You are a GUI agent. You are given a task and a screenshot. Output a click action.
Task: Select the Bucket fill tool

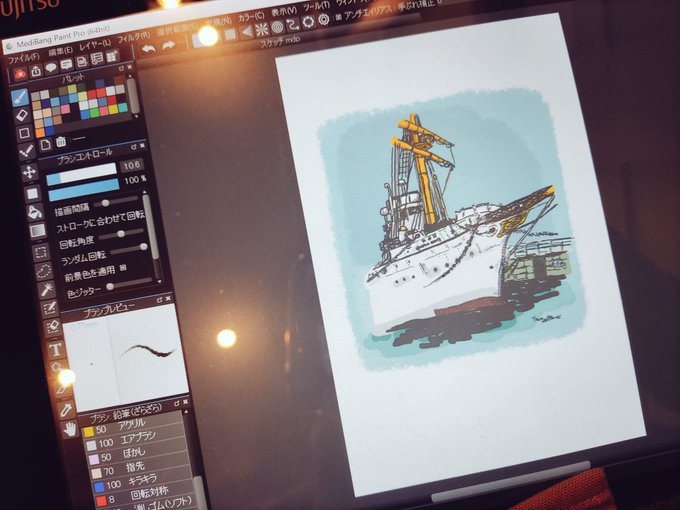(35, 212)
